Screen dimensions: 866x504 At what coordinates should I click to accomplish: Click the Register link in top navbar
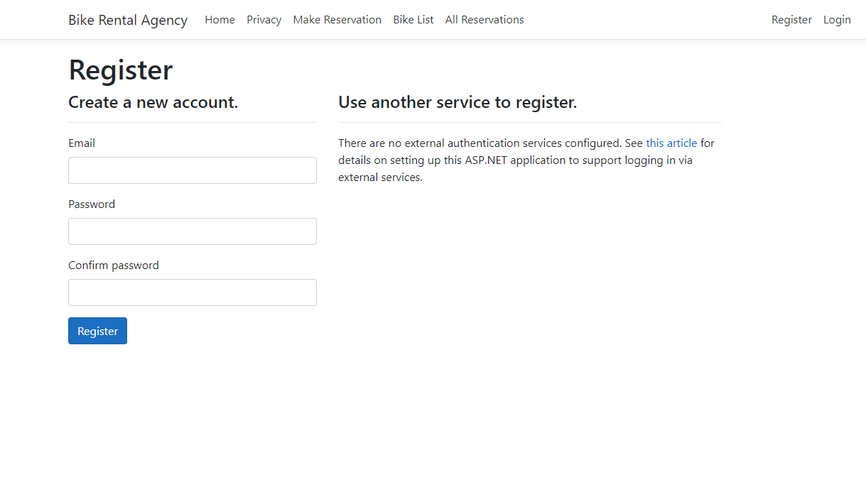pos(791,20)
